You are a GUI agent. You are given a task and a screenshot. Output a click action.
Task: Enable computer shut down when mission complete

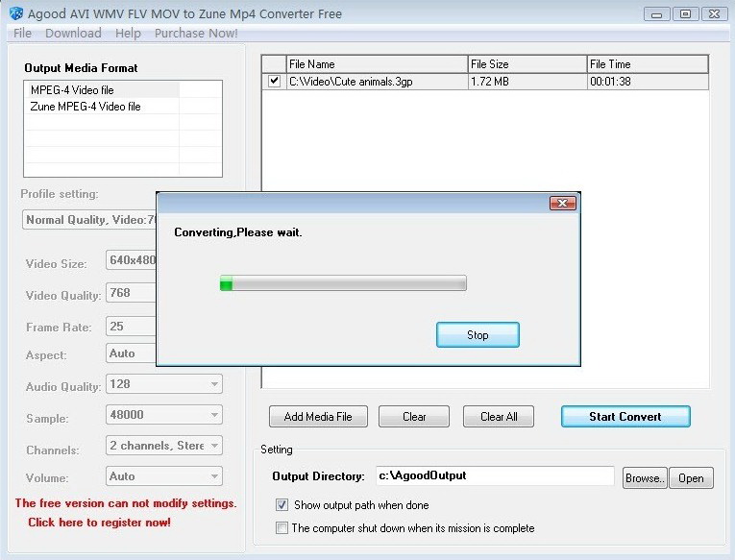pos(282,527)
